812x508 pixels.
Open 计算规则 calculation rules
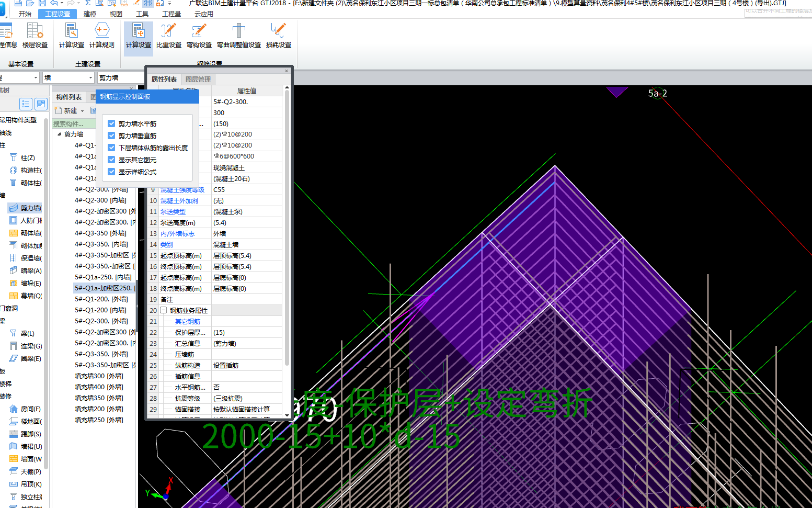click(x=101, y=36)
